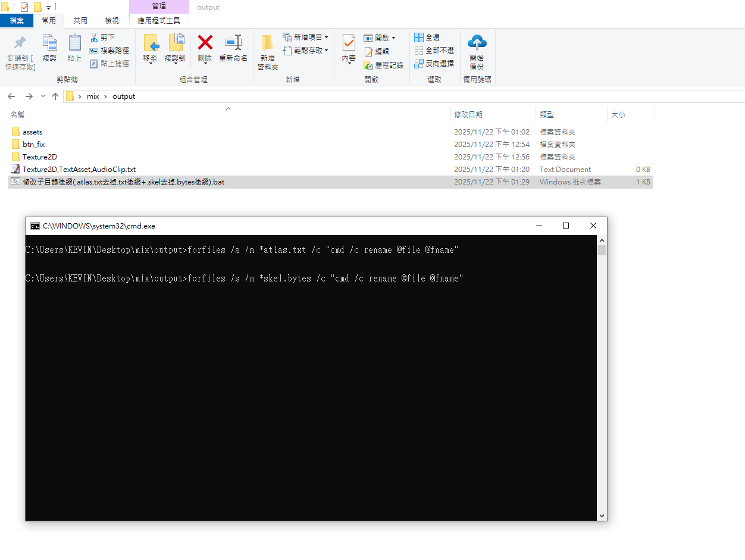
Task: Click Select All (全選) button
Action: point(427,37)
